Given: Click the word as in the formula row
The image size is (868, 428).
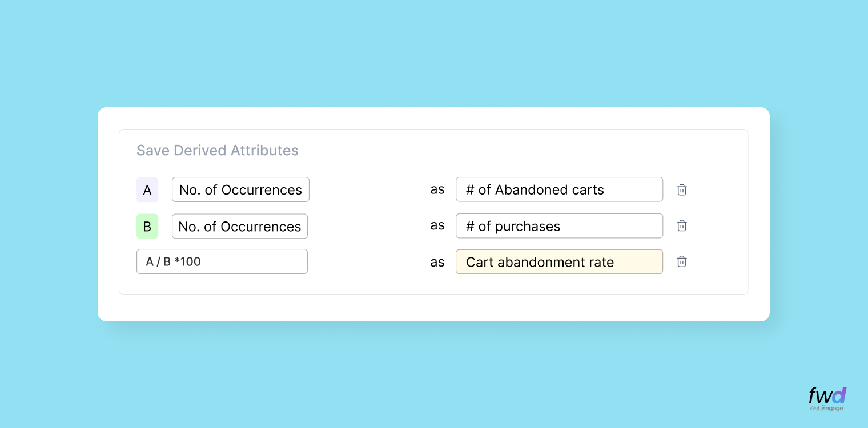Looking at the screenshot, I should (x=437, y=262).
